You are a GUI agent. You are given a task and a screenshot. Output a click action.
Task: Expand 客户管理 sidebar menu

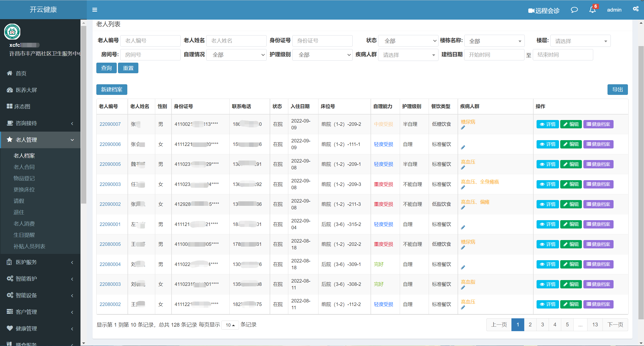[40, 312]
